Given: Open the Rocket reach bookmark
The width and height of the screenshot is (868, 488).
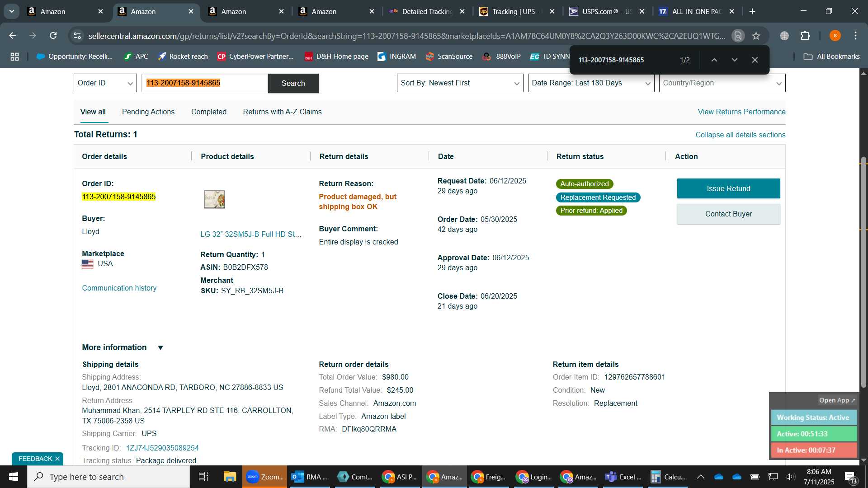Looking at the screenshot, I should tap(183, 56).
